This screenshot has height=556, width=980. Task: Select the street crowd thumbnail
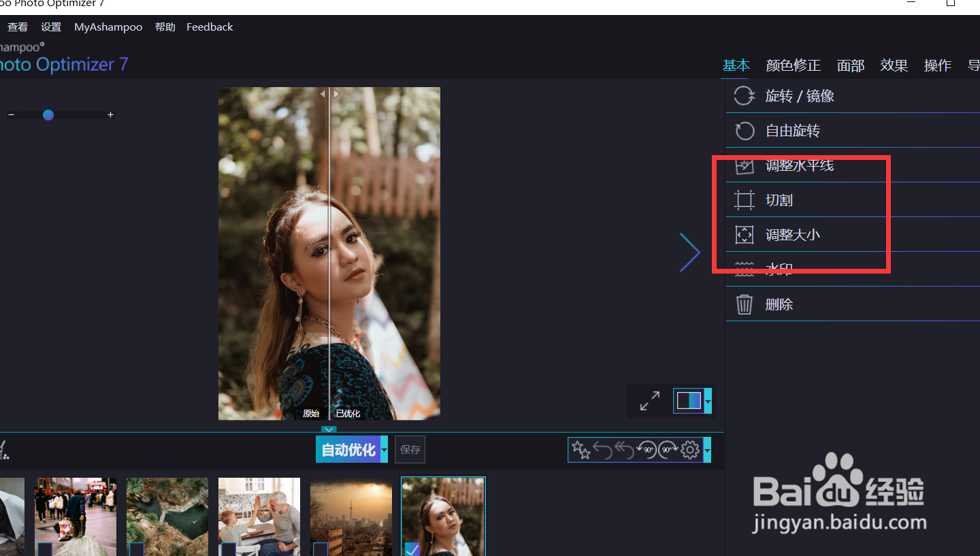76,517
